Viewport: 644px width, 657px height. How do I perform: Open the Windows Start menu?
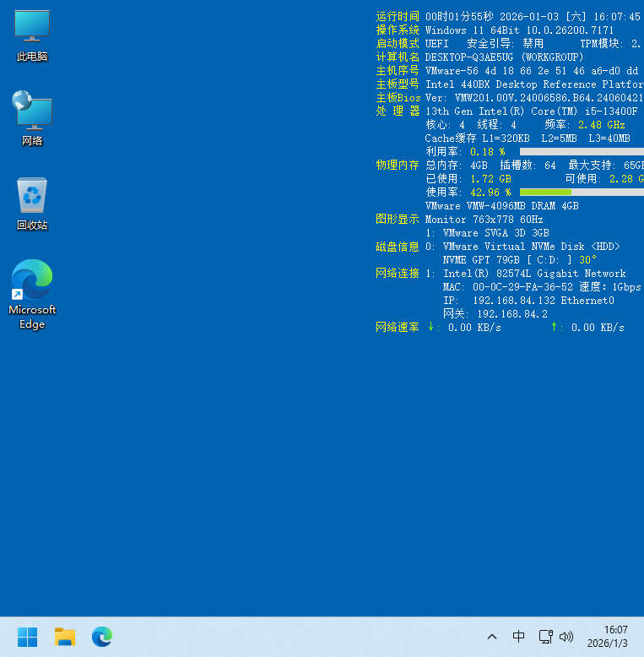(28, 637)
